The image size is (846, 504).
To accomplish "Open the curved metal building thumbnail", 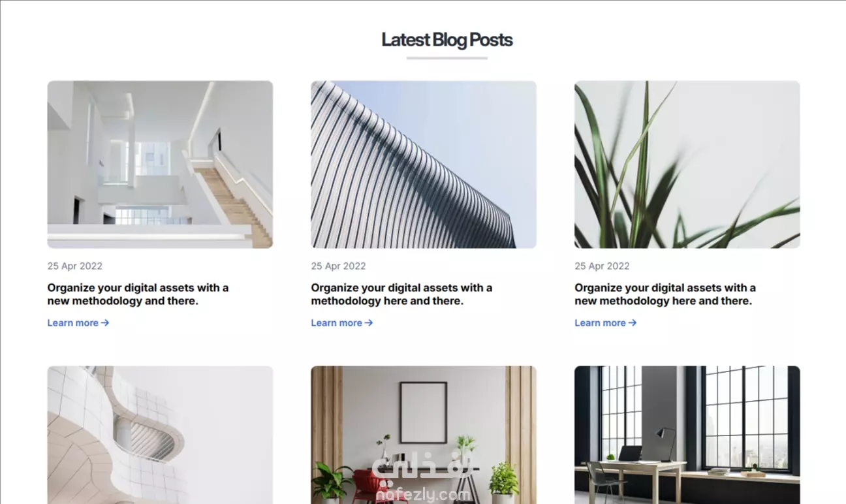I will (x=424, y=165).
